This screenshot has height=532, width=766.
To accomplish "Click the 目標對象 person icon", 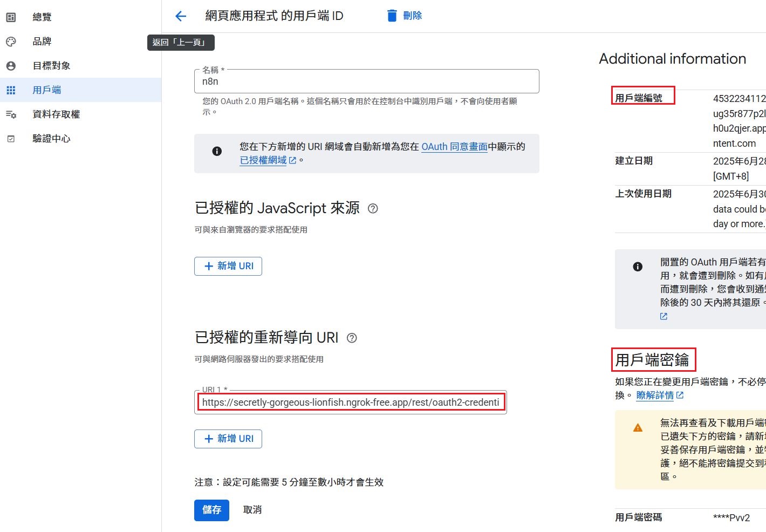I will click(11, 66).
